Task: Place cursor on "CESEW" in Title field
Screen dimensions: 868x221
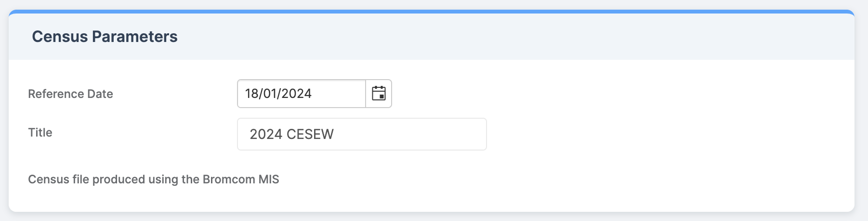Action: (x=310, y=134)
